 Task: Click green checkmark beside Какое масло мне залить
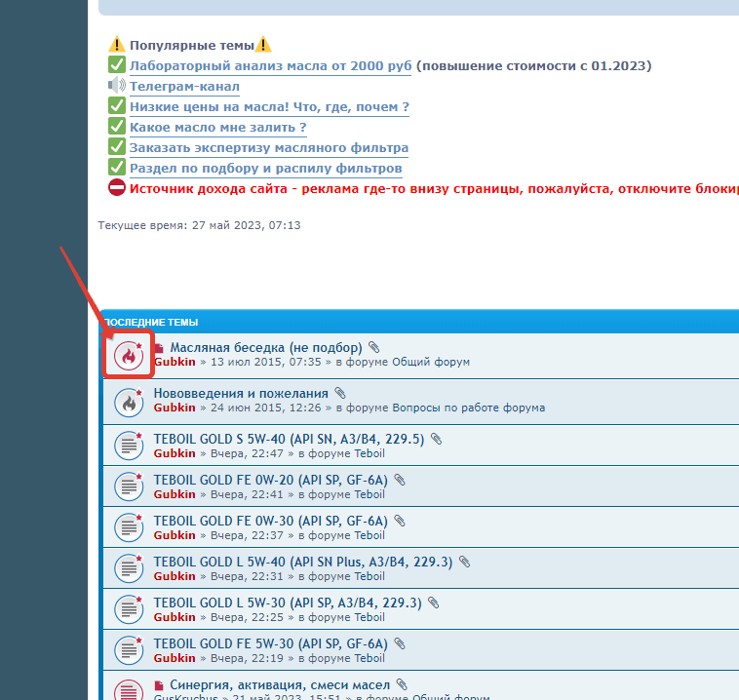tap(117, 126)
